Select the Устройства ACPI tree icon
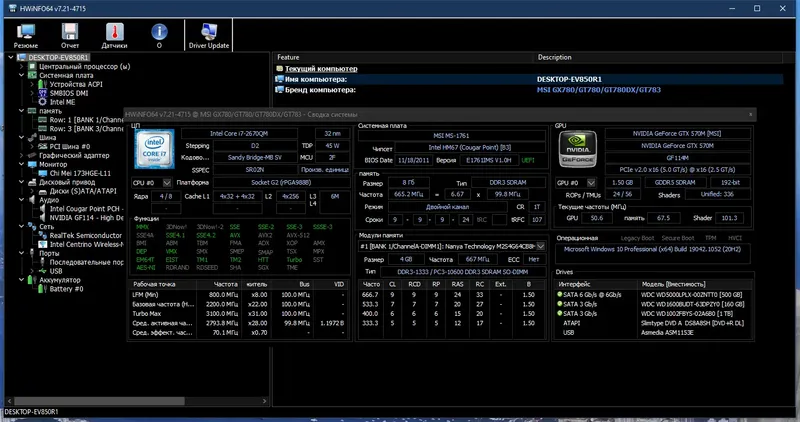Image resolution: width=800 pixels, height=422 pixels. pos(43,84)
